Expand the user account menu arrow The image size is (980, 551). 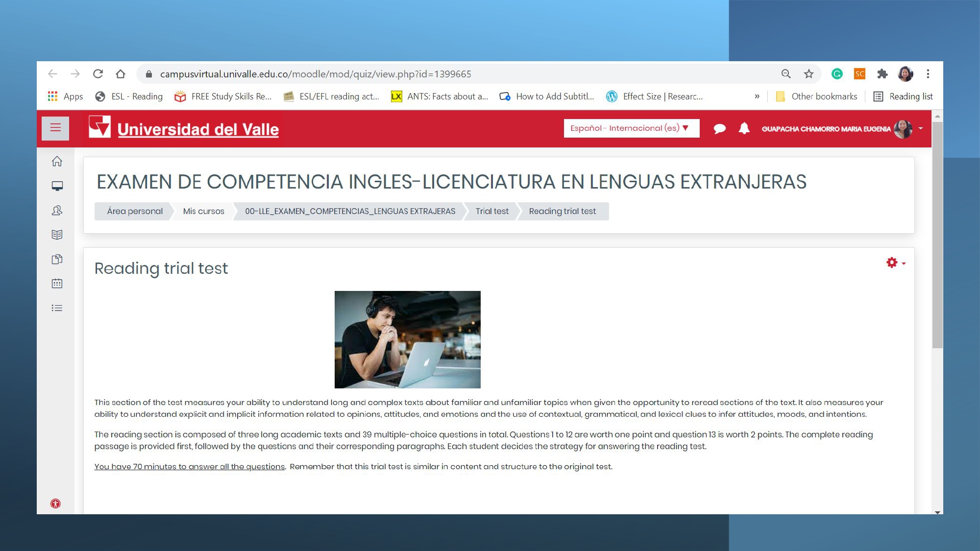[921, 128]
